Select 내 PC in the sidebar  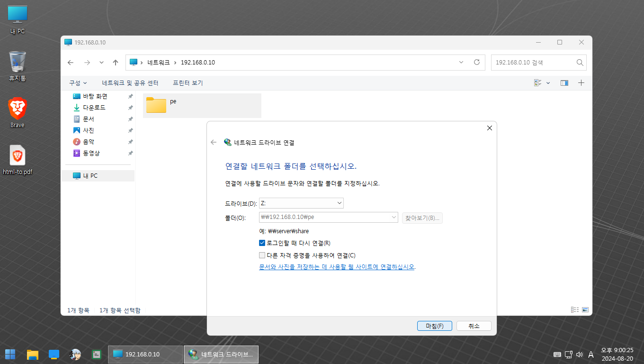98,176
